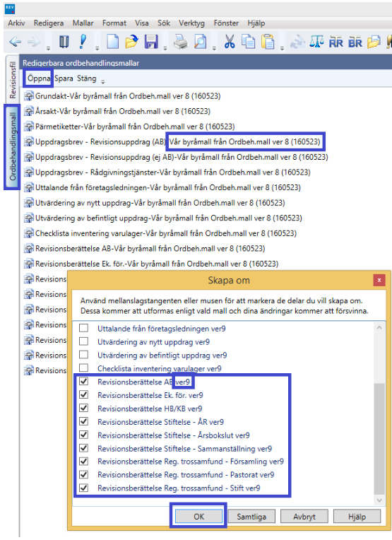Uncheck Revisionsberättelse Ek. för. ver9 checkbox
This screenshot has width=392, height=540.
tap(83, 394)
